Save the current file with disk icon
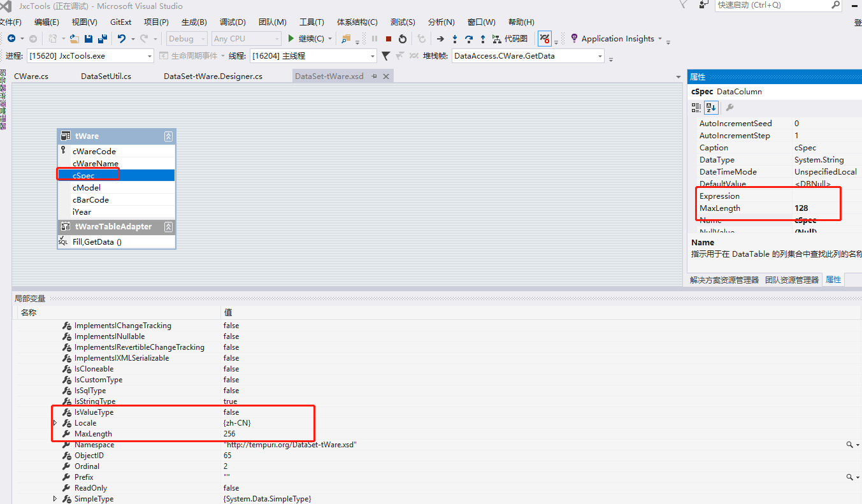This screenshot has height=504, width=862. [89, 39]
